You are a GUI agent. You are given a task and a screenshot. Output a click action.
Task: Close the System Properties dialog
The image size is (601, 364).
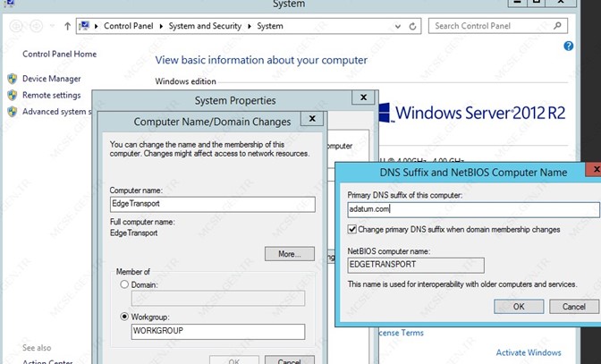point(363,97)
